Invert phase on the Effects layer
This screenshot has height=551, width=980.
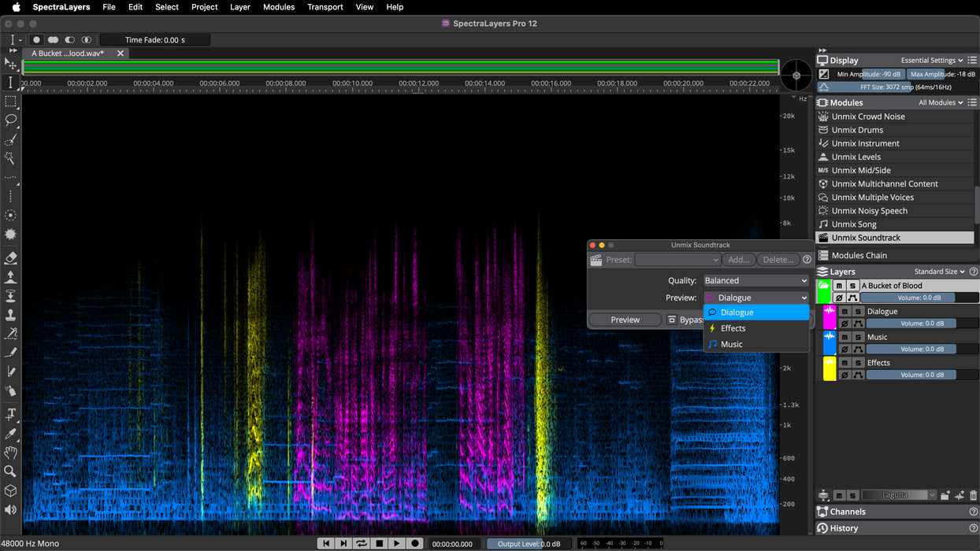(845, 375)
